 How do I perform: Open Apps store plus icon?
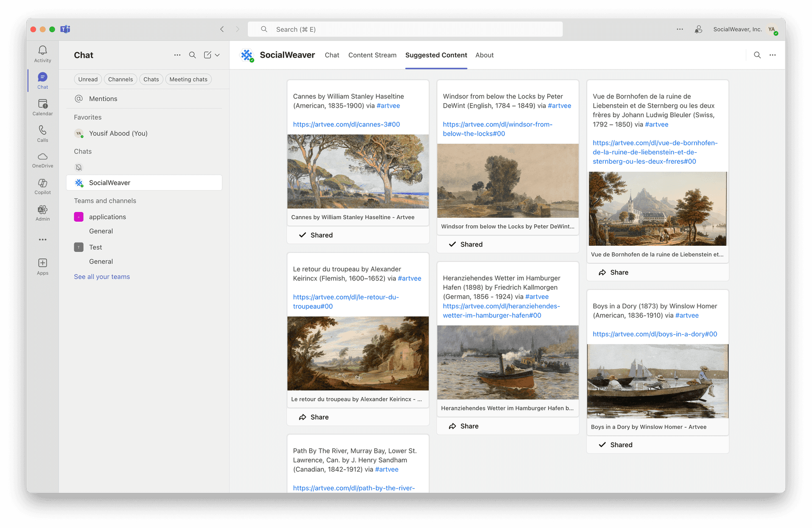(x=42, y=263)
